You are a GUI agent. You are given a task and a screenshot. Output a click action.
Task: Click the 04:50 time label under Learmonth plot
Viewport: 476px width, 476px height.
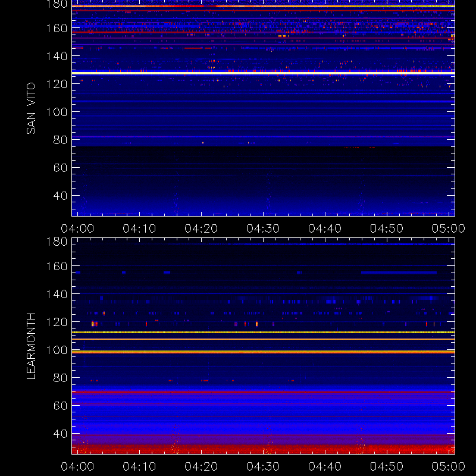tap(387, 466)
